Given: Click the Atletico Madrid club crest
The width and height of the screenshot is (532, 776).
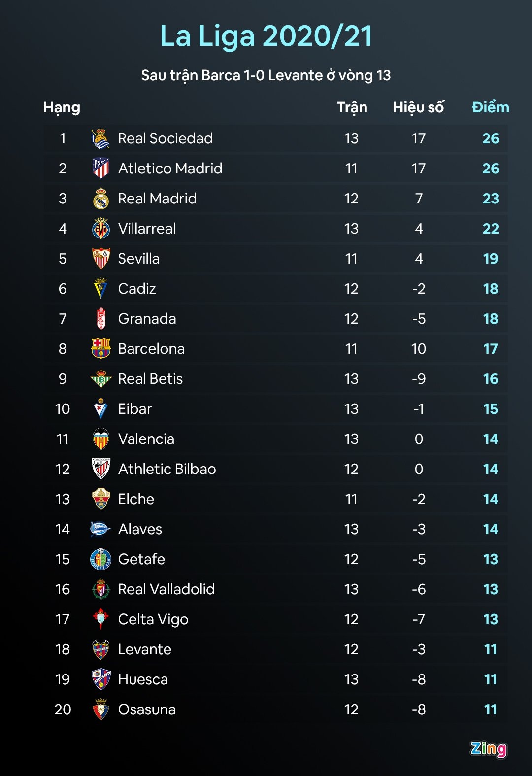Looking at the screenshot, I should coord(101,169).
